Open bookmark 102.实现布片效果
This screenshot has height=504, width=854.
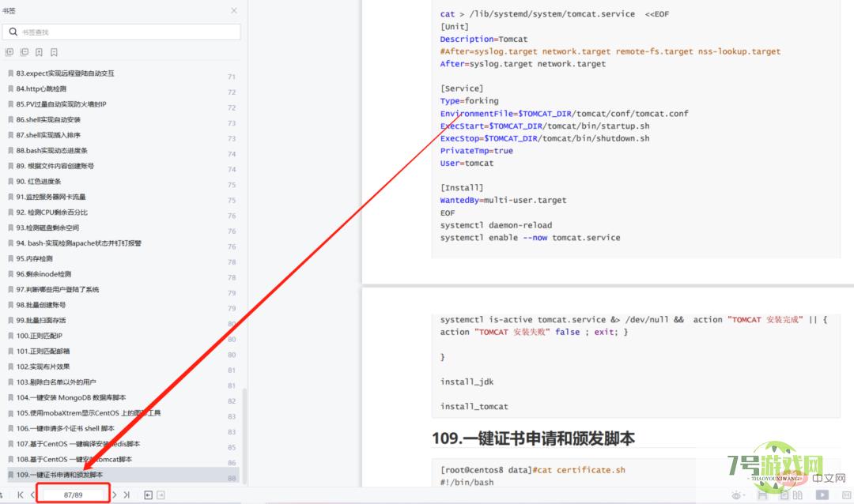point(43,367)
